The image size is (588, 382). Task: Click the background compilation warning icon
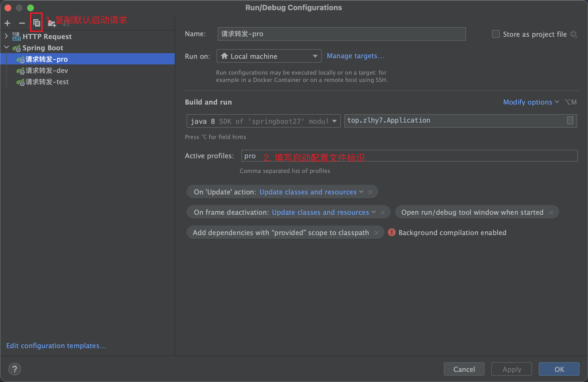392,232
